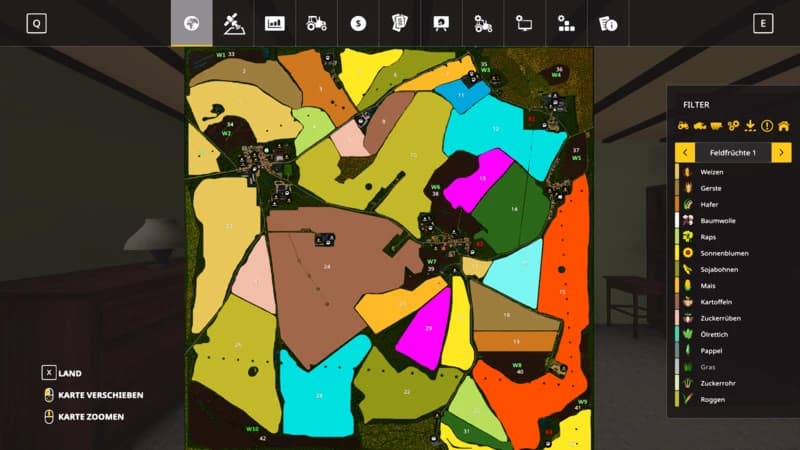The image size is (800, 450).
Task: Switch to next filter page arrow
Action: (781, 153)
